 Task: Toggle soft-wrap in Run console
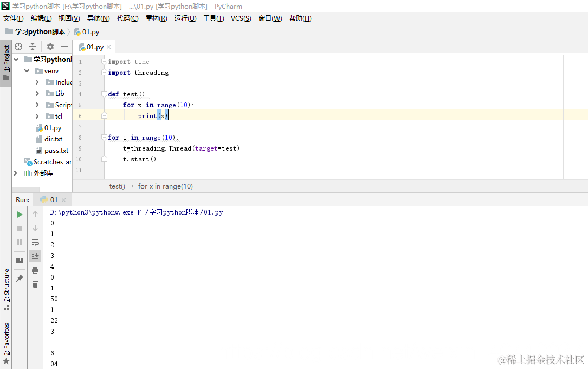pyautogui.click(x=35, y=242)
